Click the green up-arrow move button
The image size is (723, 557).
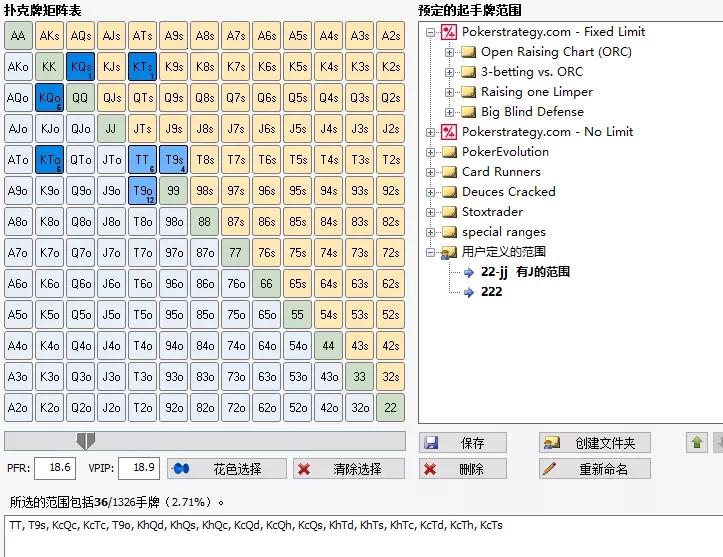click(x=697, y=443)
